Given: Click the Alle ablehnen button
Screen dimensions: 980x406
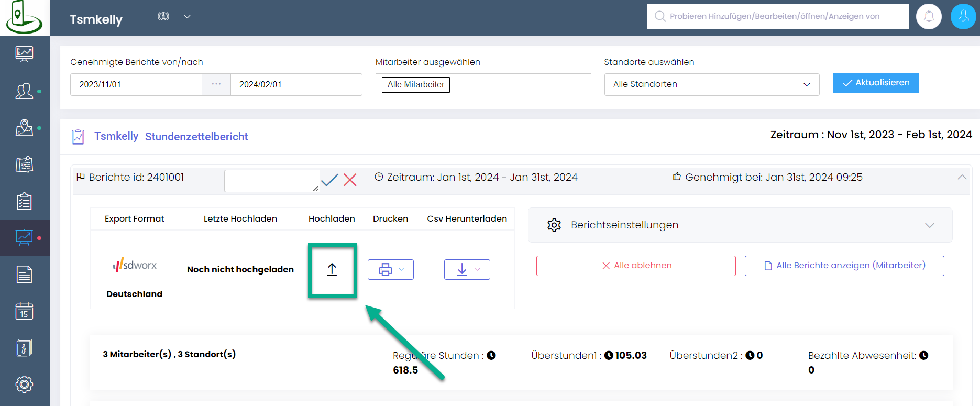Looking at the screenshot, I should point(636,266).
